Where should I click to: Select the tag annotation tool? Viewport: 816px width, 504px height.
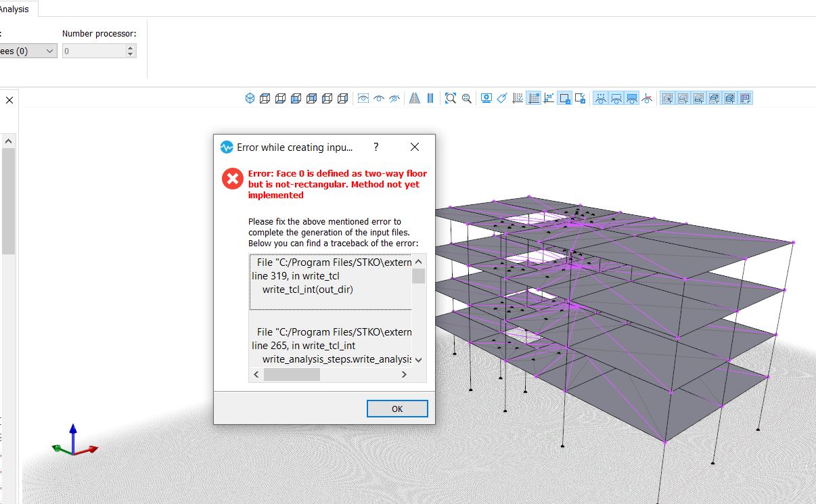coord(501,98)
